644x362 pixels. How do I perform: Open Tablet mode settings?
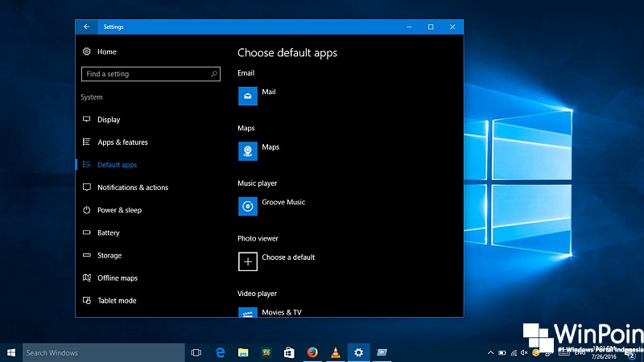tap(117, 300)
